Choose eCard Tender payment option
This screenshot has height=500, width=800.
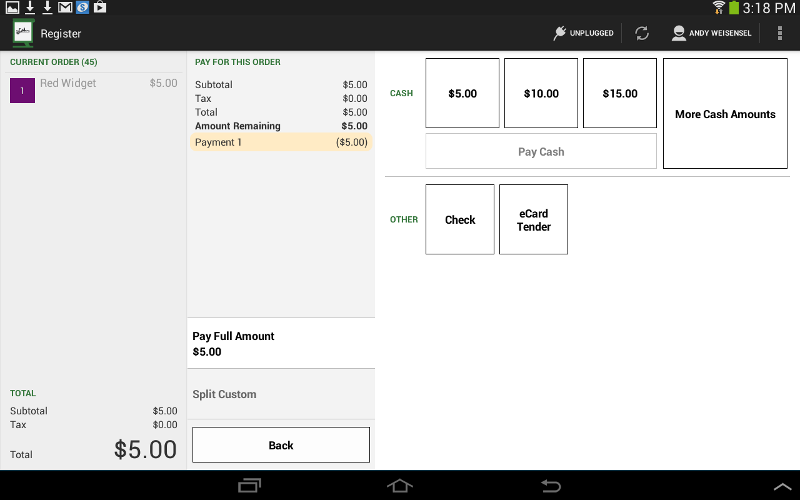tap(533, 219)
